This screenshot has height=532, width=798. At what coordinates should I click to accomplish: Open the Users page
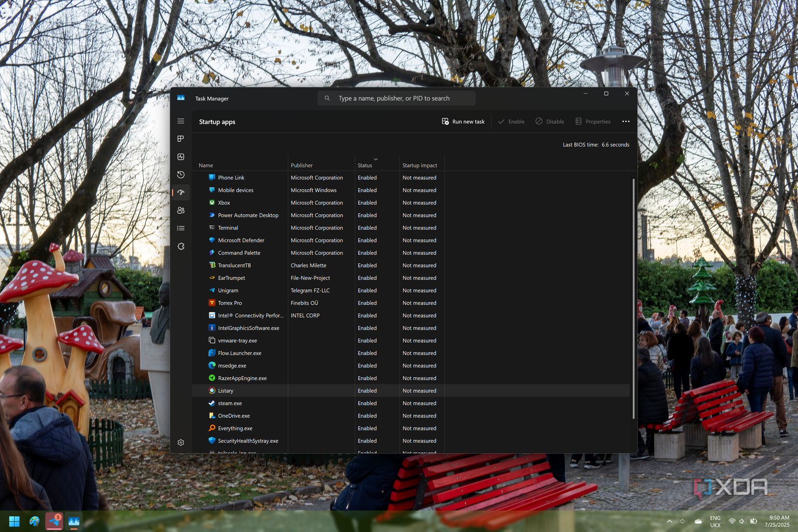click(x=181, y=210)
